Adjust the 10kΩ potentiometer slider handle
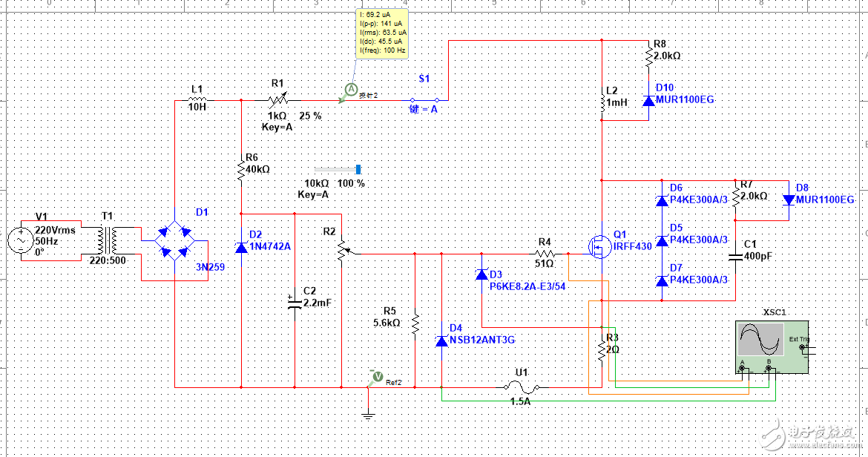 click(358, 169)
